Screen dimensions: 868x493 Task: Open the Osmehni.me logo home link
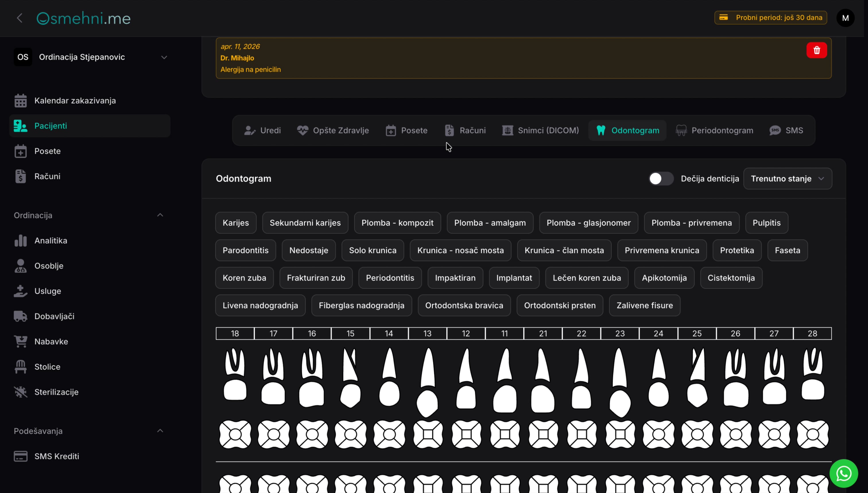83,18
